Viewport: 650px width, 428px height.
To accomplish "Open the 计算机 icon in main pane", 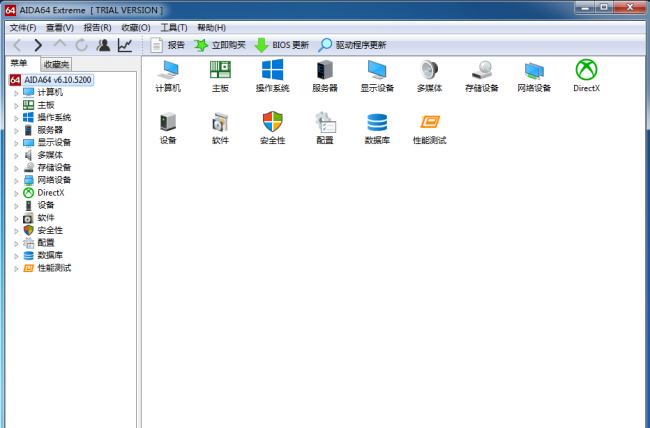I will coord(168,75).
